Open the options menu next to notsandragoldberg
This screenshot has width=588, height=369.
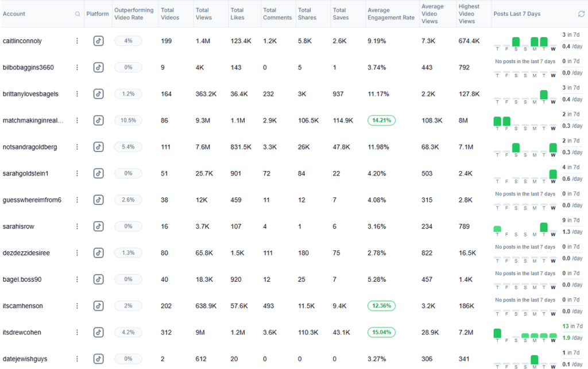coord(77,147)
